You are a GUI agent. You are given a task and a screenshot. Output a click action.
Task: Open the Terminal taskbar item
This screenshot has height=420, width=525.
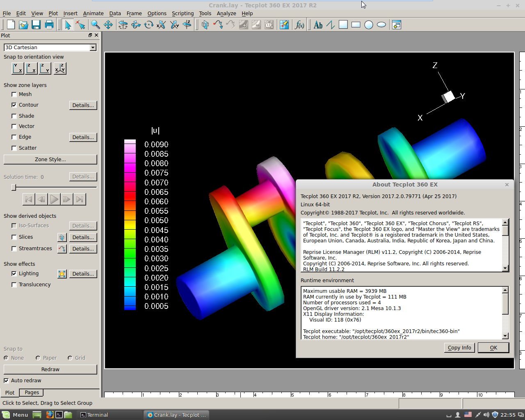[x=110, y=415]
